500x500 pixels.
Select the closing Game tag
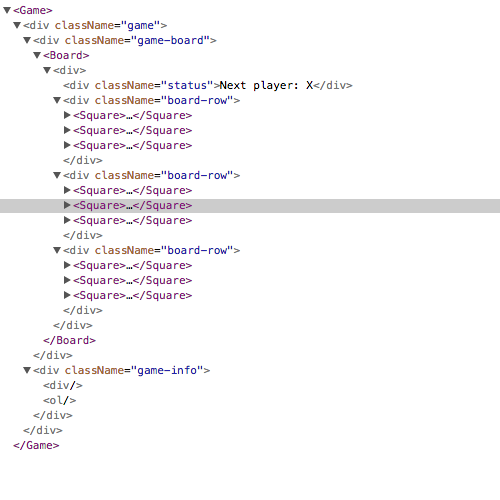tap(36, 445)
